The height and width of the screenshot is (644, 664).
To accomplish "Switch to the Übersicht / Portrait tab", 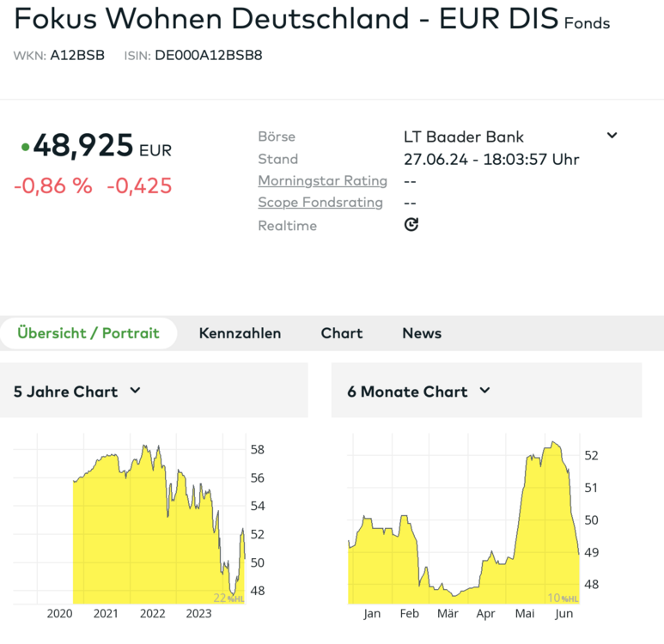I will pyautogui.click(x=88, y=333).
